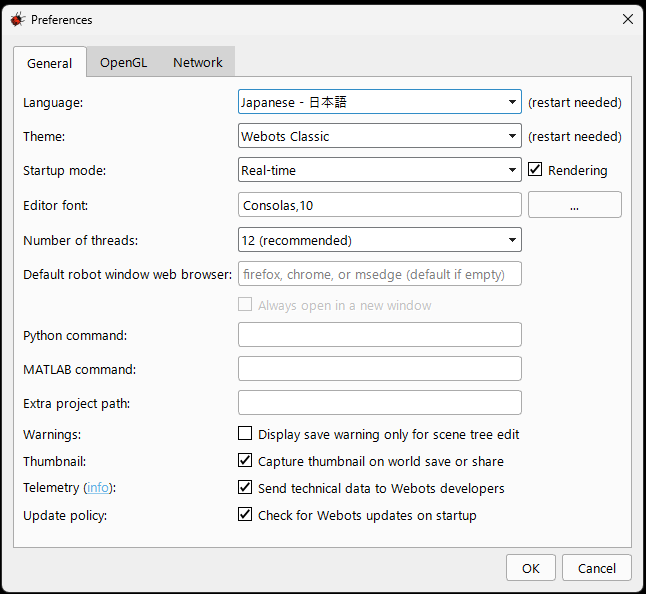The image size is (646, 594).
Task: Click the Editor font text field
Action: tap(379, 205)
